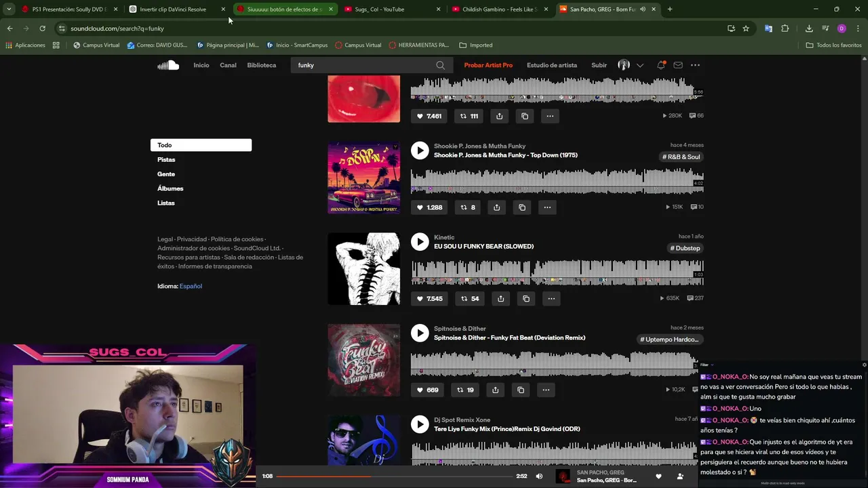
Task: Select the Listas filter
Action: click(166, 203)
